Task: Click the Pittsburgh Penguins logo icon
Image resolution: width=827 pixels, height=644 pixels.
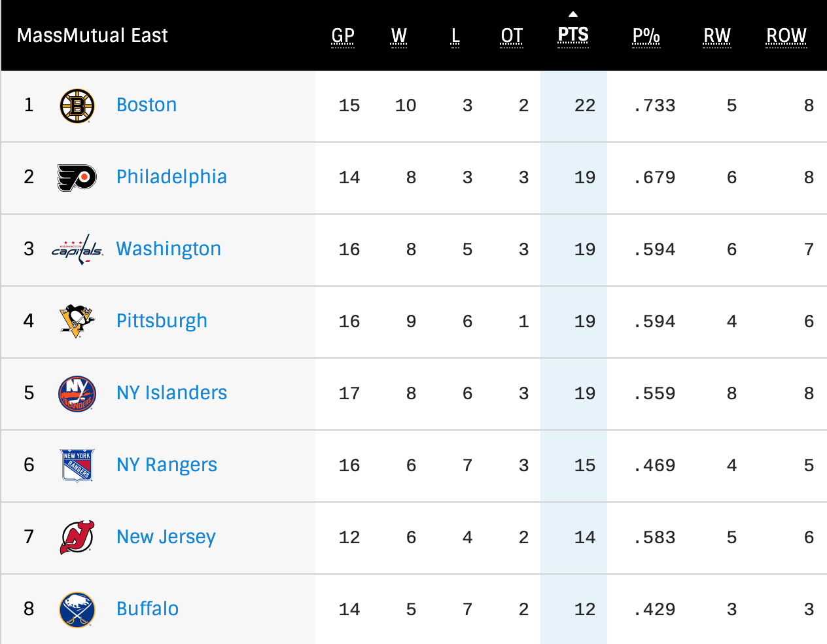Action: pyautogui.click(x=77, y=321)
